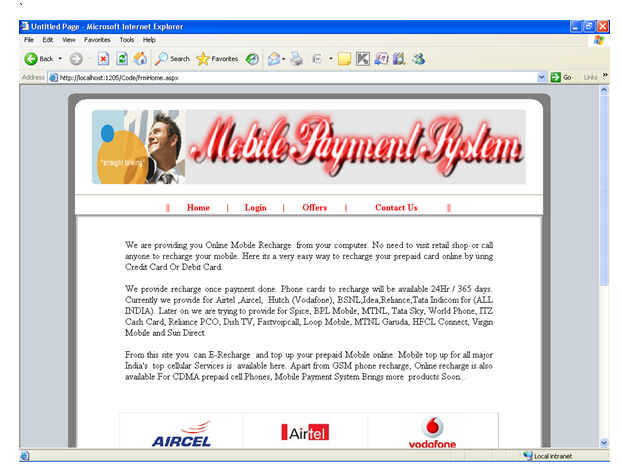Close the Internet Explorer window

[x=603, y=27]
